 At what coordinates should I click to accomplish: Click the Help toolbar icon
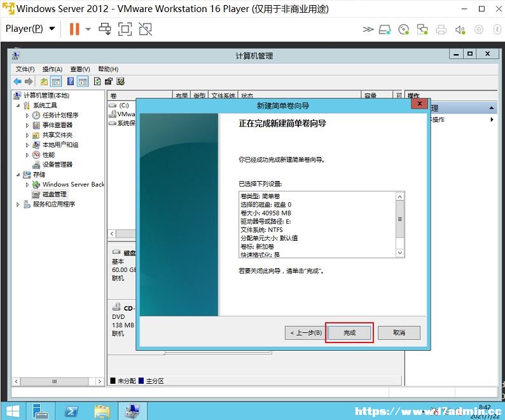(x=71, y=81)
